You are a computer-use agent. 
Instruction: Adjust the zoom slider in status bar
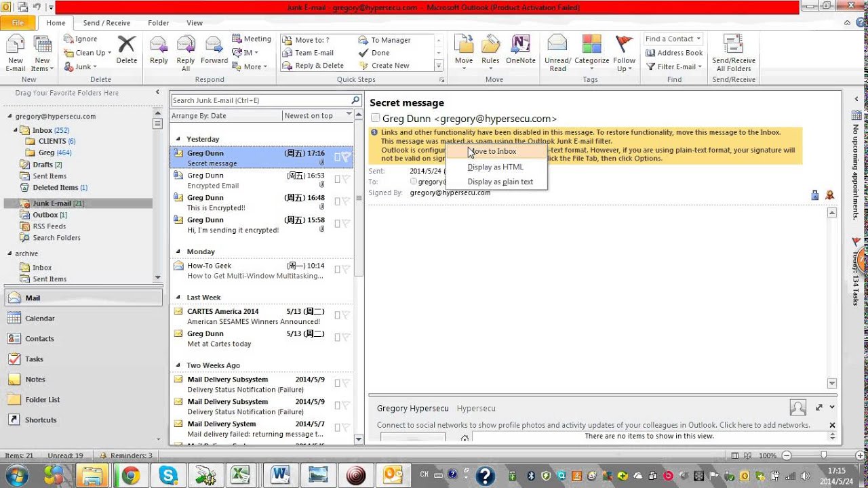point(823,455)
